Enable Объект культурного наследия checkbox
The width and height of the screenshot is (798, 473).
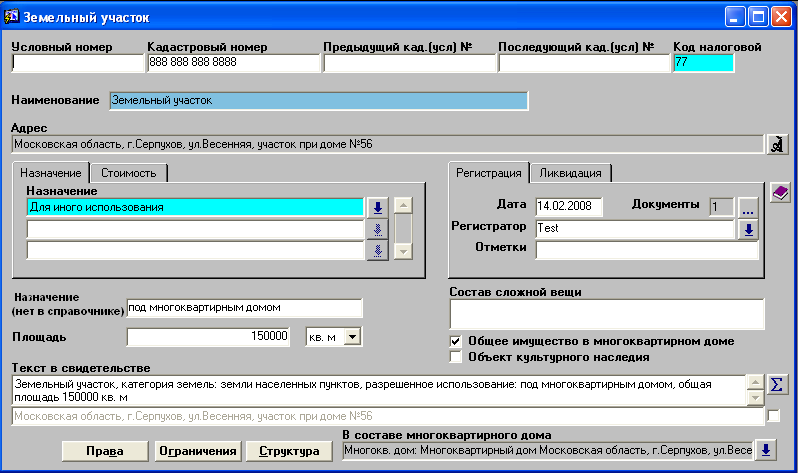coord(455,357)
